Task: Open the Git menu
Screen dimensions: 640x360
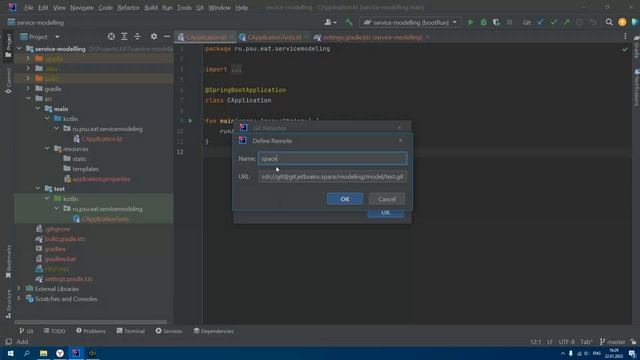Action: point(200,7)
